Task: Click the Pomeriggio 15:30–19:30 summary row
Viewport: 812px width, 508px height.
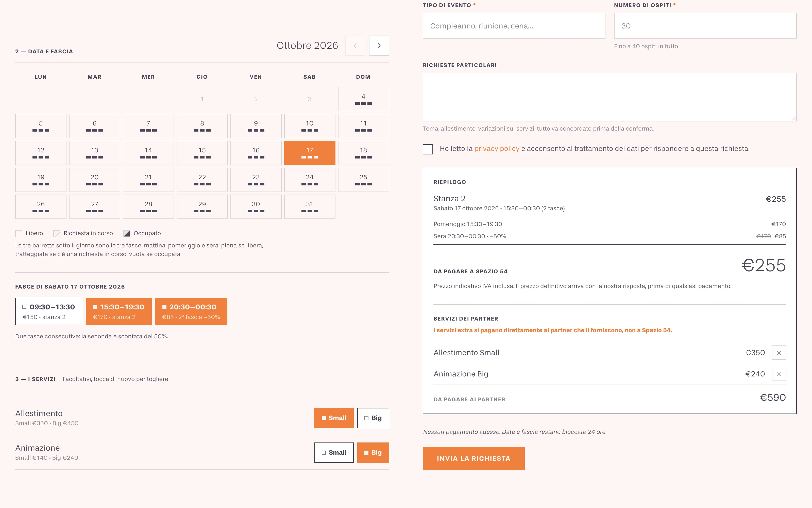Action: [609, 224]
